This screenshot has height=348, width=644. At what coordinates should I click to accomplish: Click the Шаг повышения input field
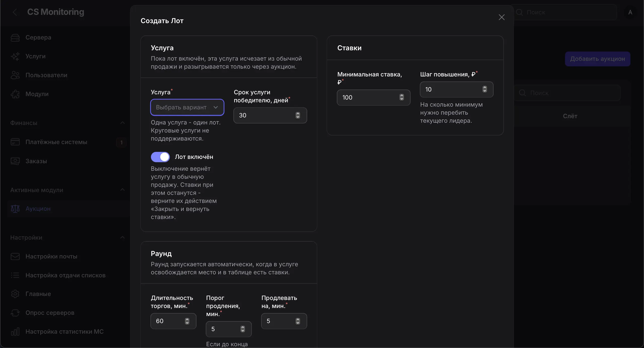tap(457, 90)
